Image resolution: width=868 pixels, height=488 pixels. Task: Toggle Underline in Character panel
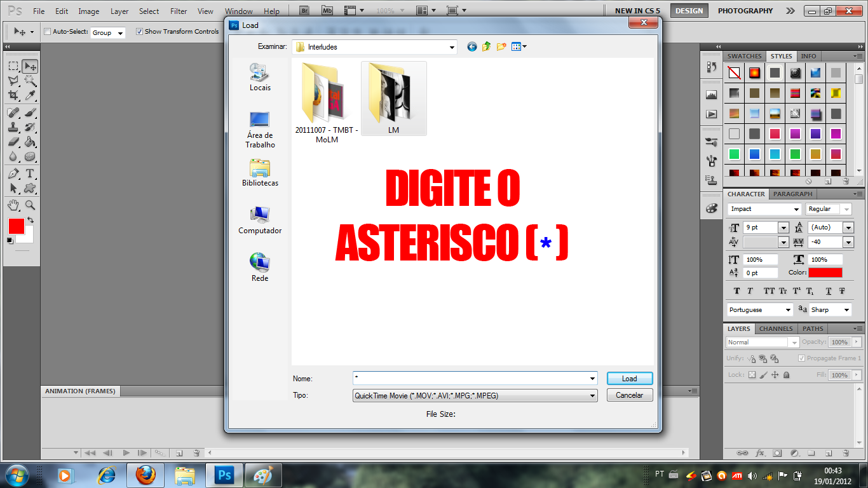(x=829, y=291)
